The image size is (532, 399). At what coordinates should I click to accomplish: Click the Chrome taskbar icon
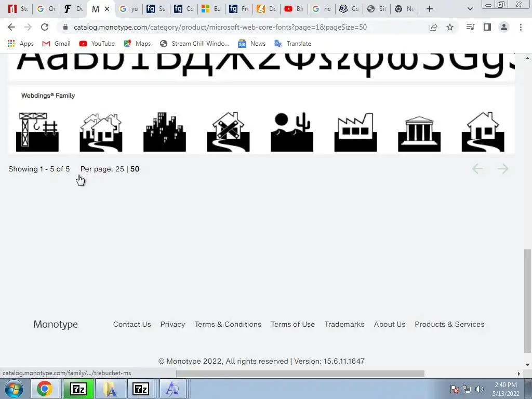45,389
